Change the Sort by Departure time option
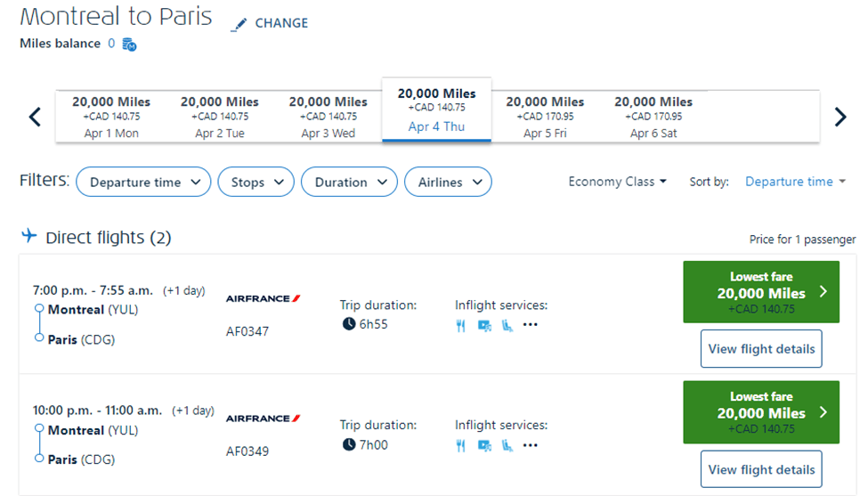Viewport: 868px width, 496px height. pos(795,182)
